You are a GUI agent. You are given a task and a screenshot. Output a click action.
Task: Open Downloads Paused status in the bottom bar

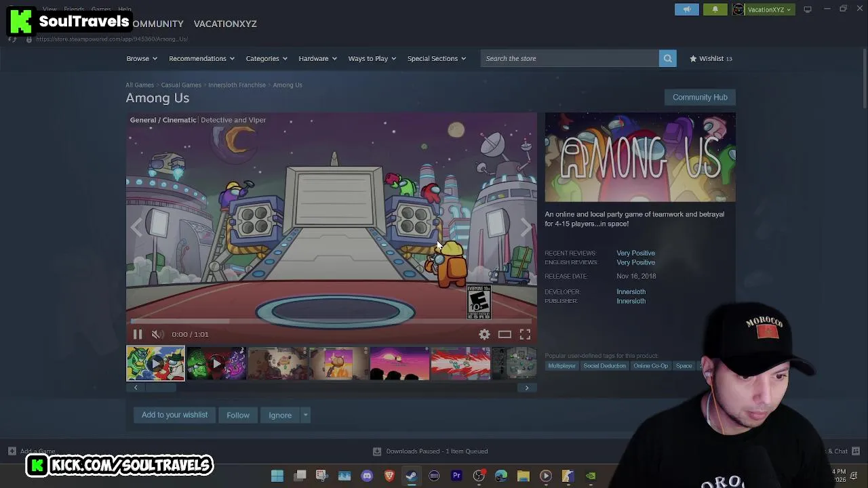point(431,451)
